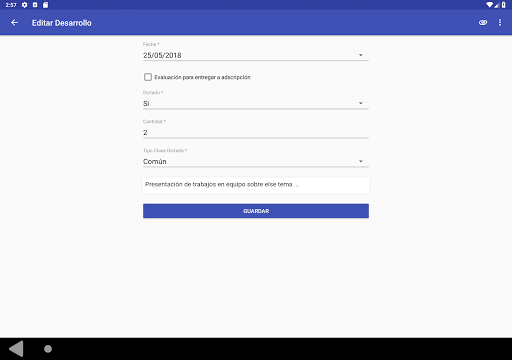The height and width of the screenshot is (360, 512).
Task: Tap the 25/05/2018 date value
Action: click(162, 55)
